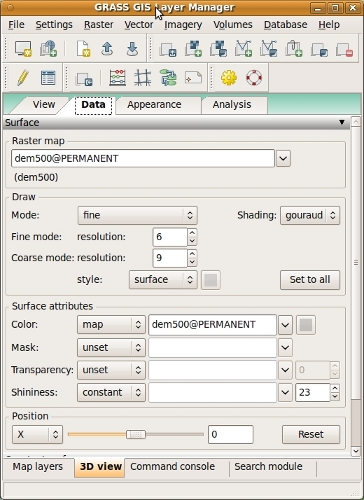Click the Start new map display icon
This screenshot has height=500, width=364.
[x=23, y=49]
